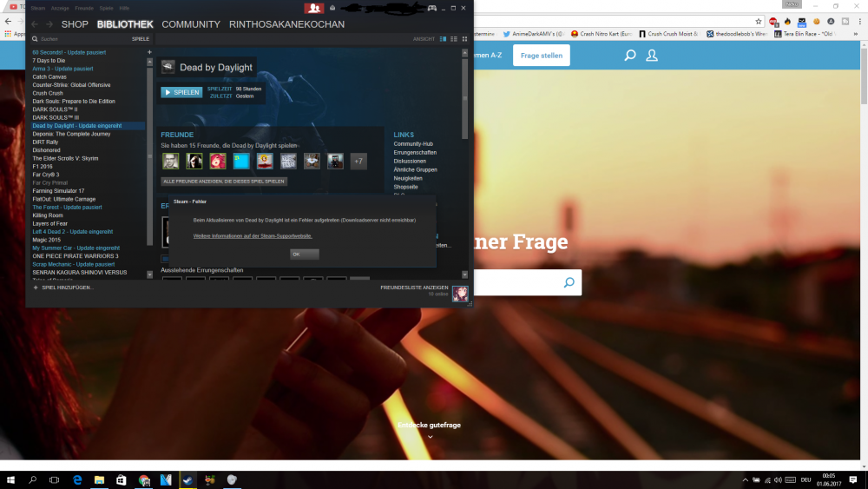Open the cookie extension icon in Chrome
868x489 pixels.
tap(817, 22)
